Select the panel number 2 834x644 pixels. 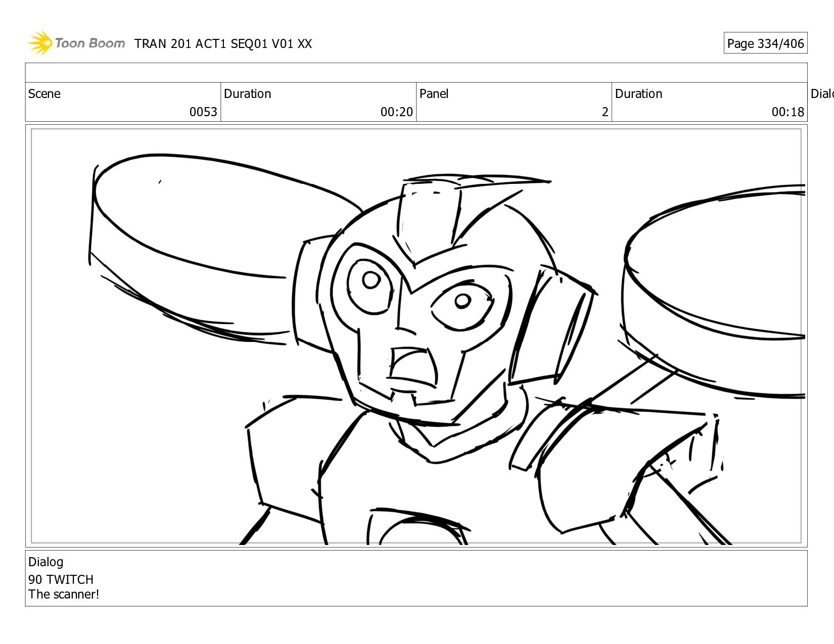pos(605,112)
